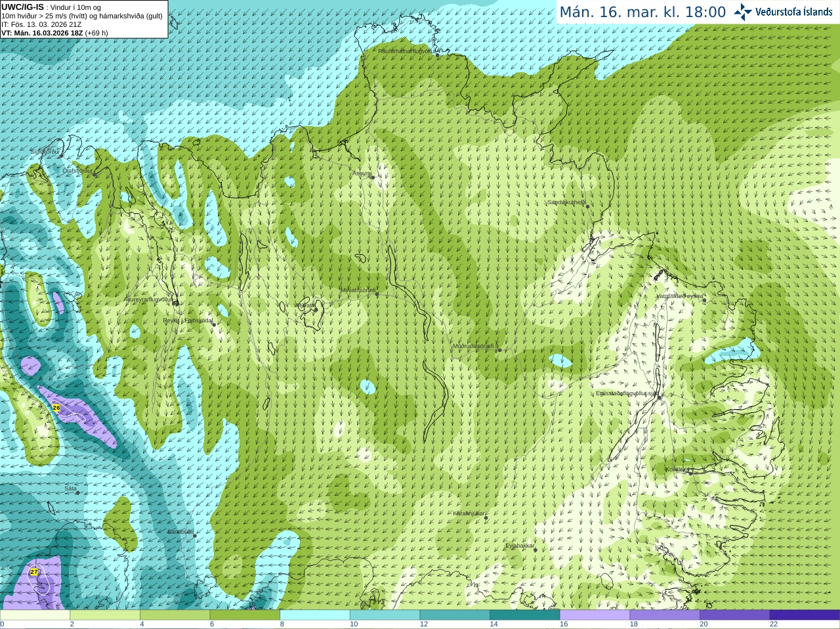The width and height of the screenshot is (840, 629).
Task: Click the '10m hviður > 25 m/s' description line
Action: point(82,16)
